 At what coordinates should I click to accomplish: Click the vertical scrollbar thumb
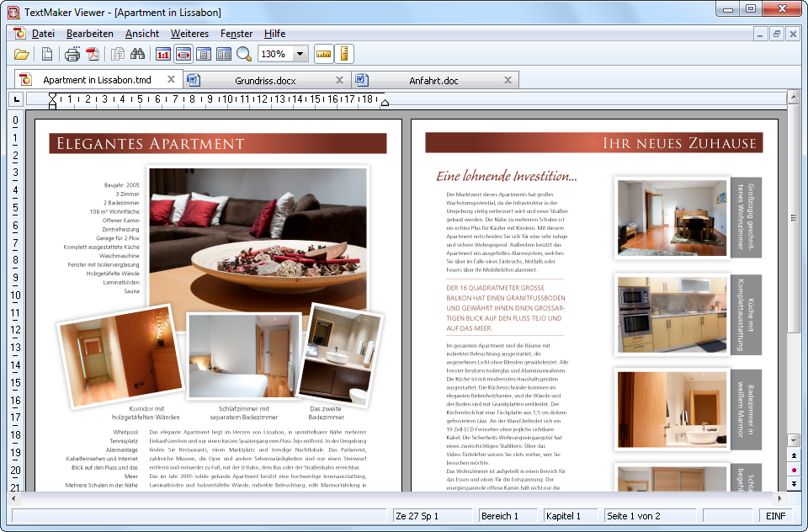(794, 218)
